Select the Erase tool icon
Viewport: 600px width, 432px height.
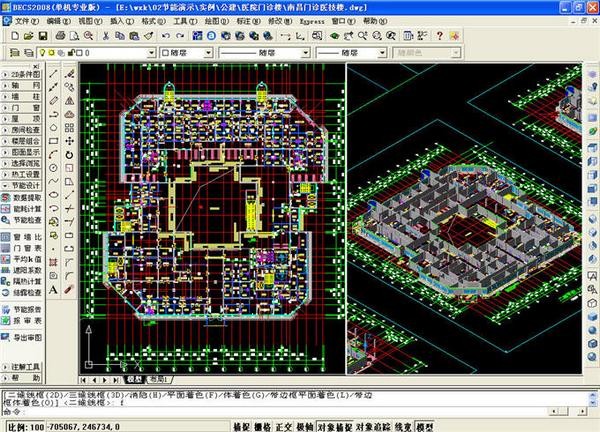point(69,73)
